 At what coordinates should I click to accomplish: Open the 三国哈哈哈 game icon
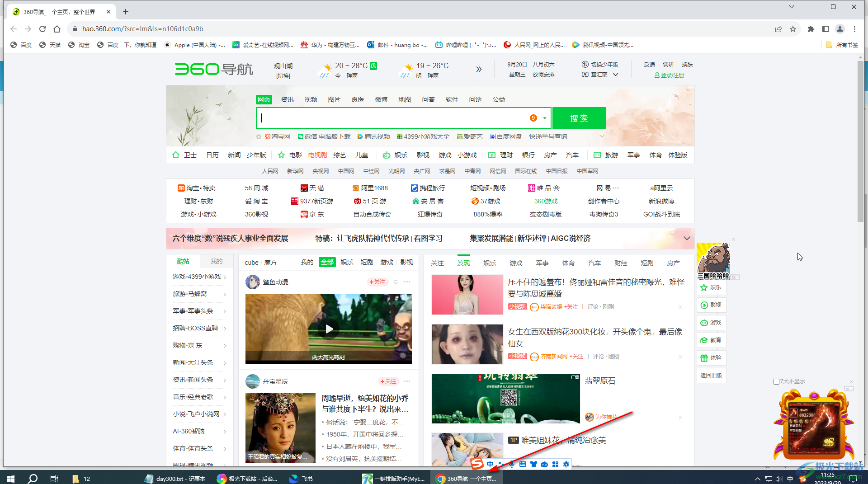[713, 261]
